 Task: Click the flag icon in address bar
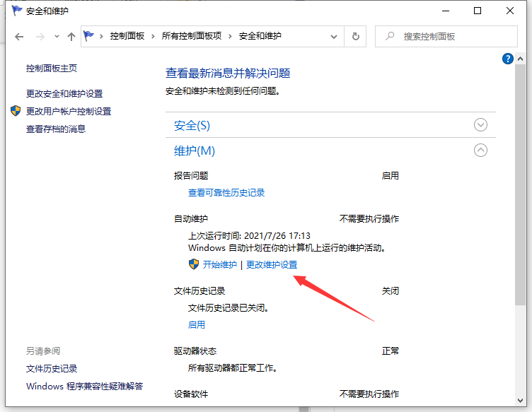pyautogui.click(x=90, y=36)
